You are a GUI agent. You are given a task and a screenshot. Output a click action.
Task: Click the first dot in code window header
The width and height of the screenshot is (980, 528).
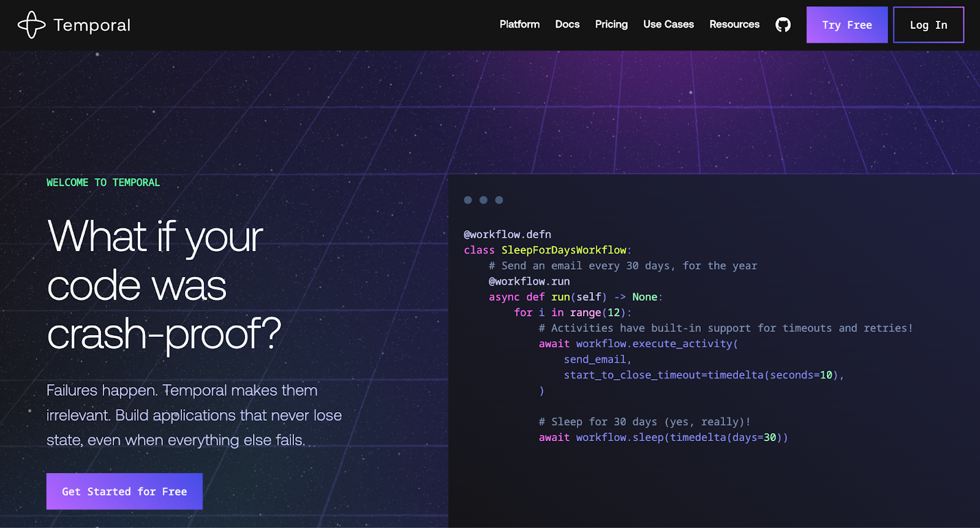click(x=468, y=200)
